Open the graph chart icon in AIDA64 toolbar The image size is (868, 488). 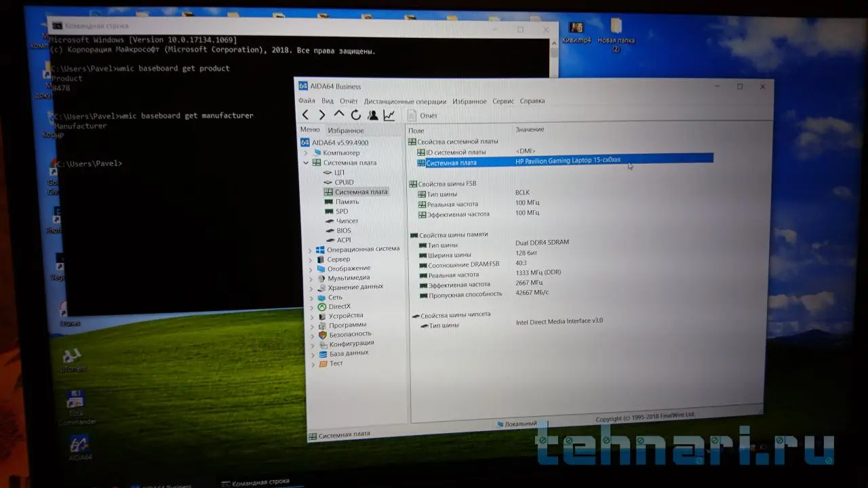(x=389, y=115)
